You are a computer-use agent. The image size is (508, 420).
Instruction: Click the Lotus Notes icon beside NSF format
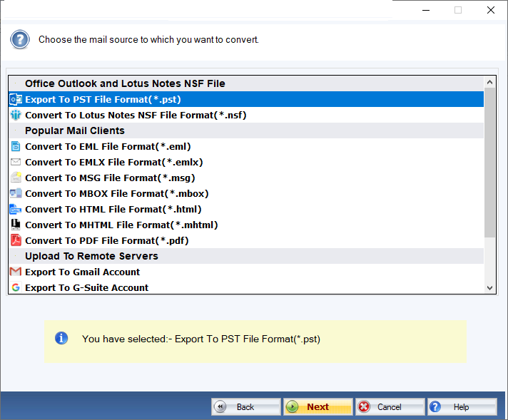[16, 115]
